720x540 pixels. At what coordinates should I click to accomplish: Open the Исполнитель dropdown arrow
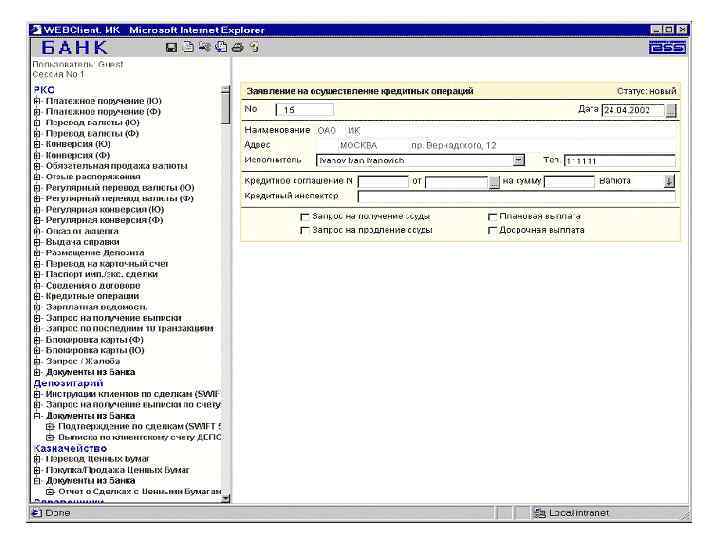click(518, 160)
